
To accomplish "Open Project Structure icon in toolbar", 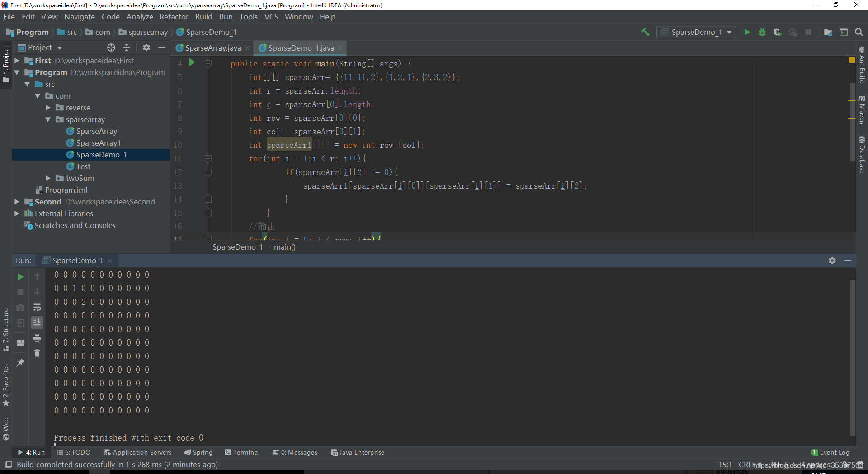I will click(x=828, y=32).
